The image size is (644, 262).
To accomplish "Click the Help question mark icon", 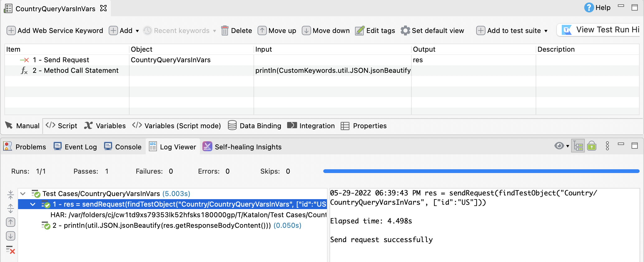I will tap(589, 7).
